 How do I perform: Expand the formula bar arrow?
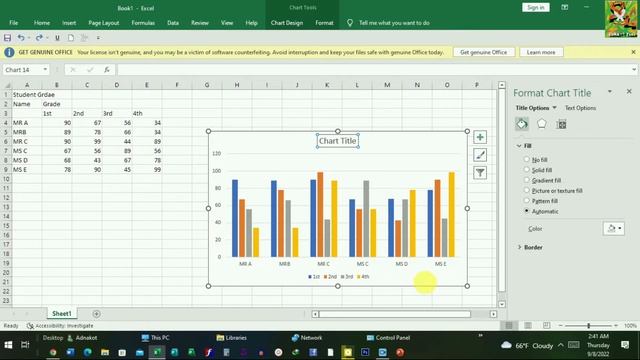634,70
